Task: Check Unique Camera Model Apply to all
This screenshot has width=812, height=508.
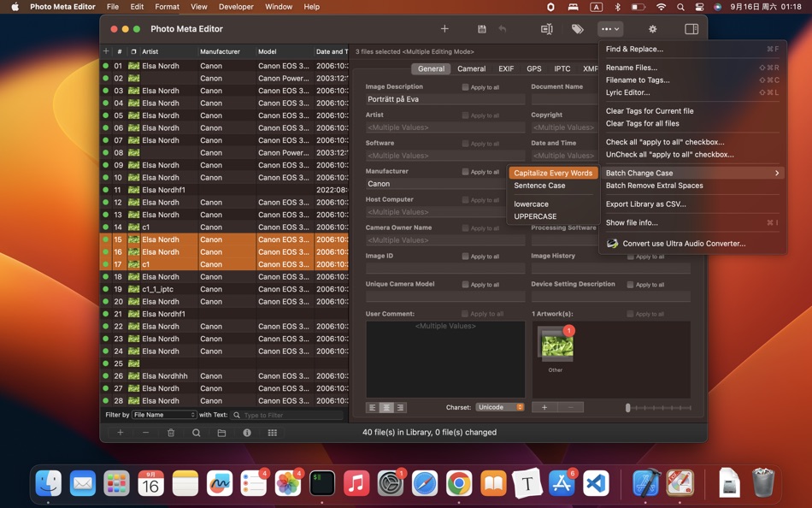Action: tap(465, 284)
